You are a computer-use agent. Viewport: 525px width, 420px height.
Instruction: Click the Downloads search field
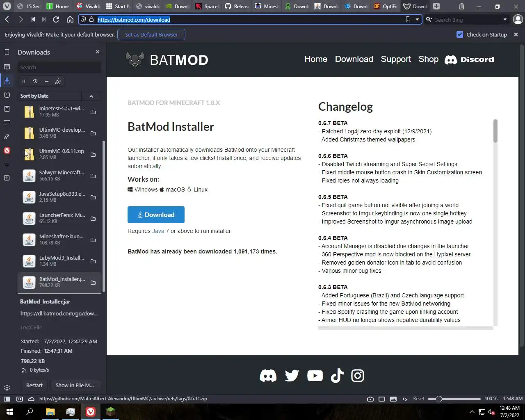59,67
